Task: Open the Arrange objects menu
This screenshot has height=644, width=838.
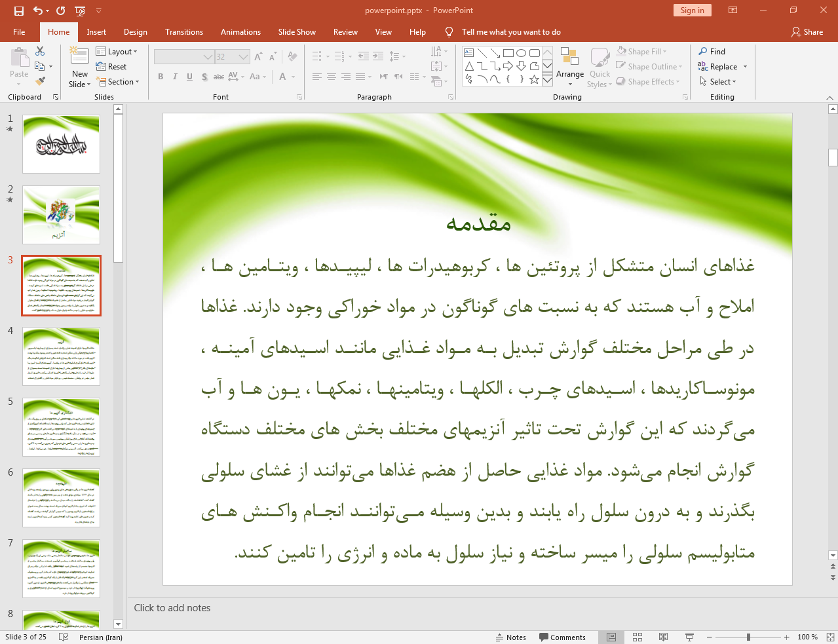Action: pos(570,67)
